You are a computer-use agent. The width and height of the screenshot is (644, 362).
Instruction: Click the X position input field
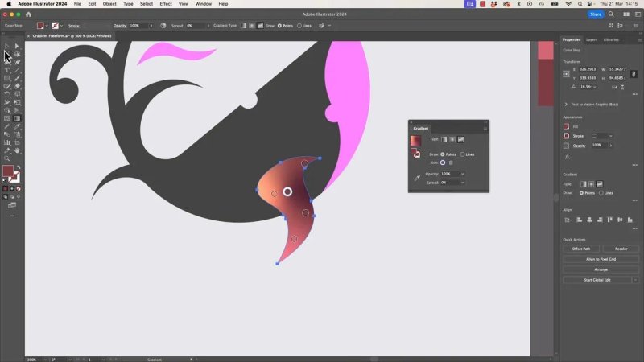click(588, 69)
